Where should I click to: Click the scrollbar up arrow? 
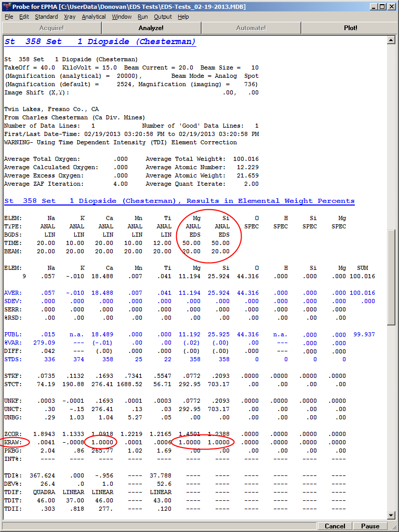point(393,40)
